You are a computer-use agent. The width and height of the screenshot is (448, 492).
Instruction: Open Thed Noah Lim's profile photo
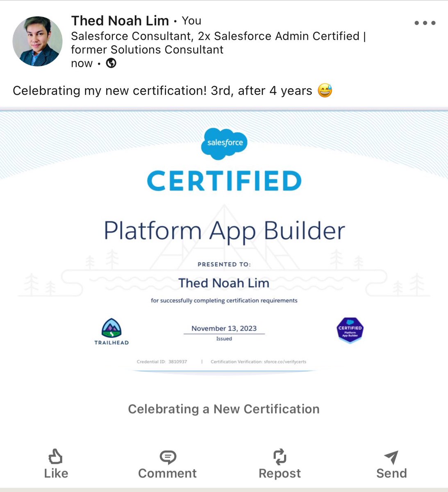point(37,41)
